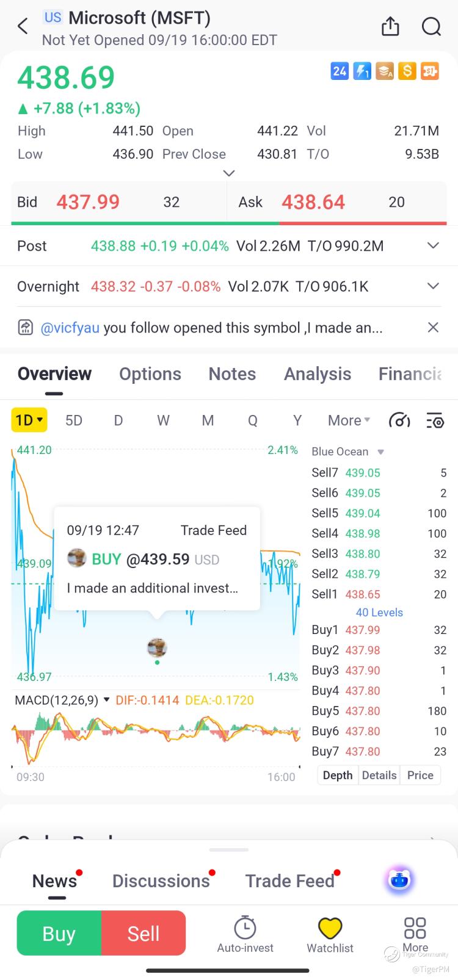Switch order book to Price view
The height and width of the screenshot is (980, 458).
420,775
